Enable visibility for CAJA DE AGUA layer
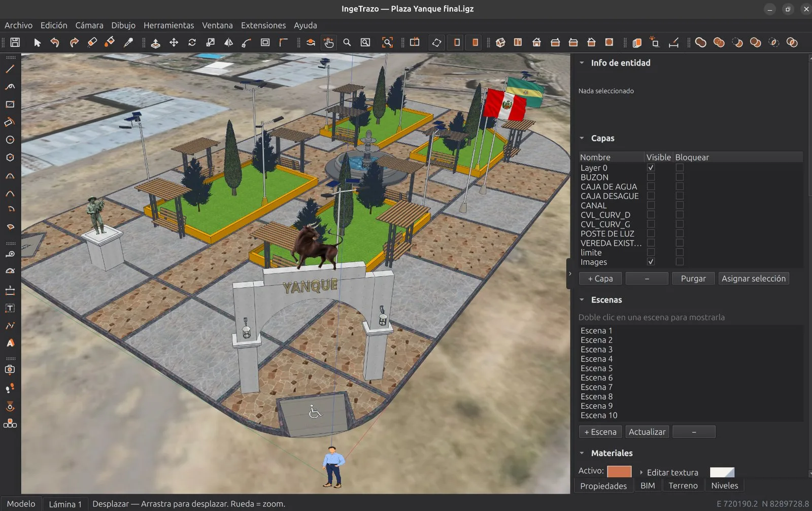 tap(651, 186)
